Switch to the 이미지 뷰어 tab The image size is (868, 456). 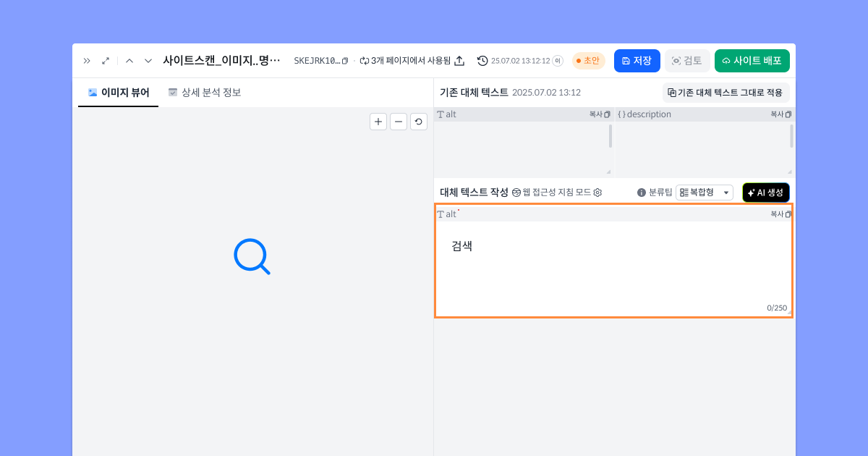pyautogui.click(x=119, y=93)
